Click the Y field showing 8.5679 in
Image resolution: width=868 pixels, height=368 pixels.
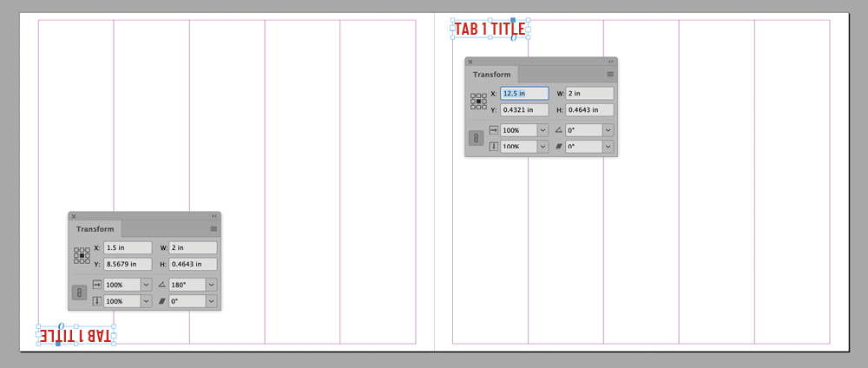pyautogui.click(x=128, y=264)
